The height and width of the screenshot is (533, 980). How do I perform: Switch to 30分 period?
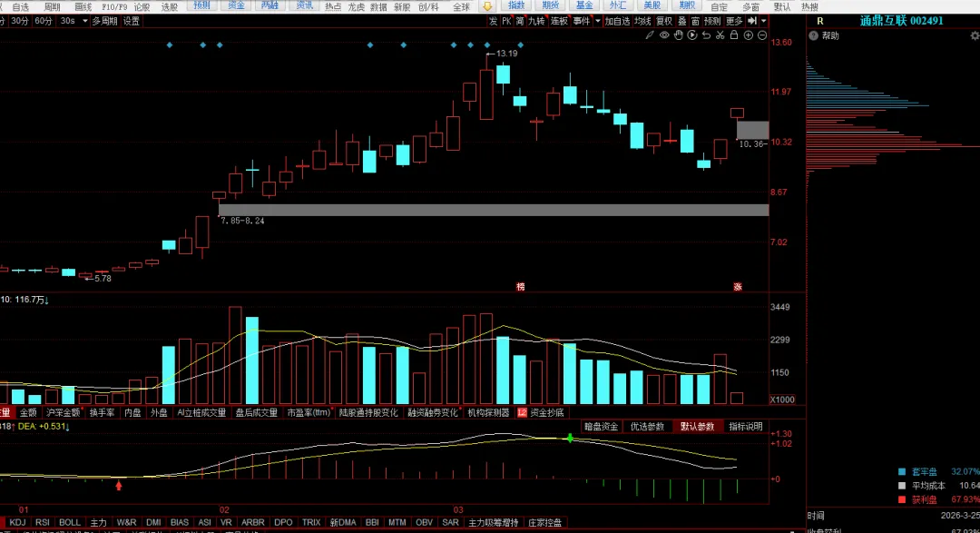(x=19, y=21)
